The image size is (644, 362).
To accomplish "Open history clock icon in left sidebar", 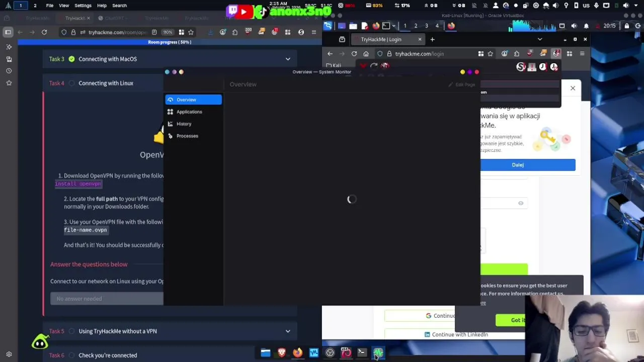I will point(9,71).
